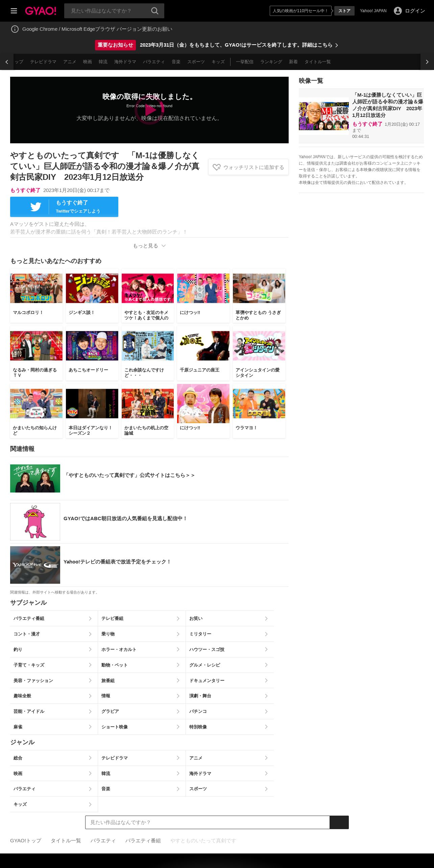The image size is (434, 868).
Task: Open the 音楽 genre row
Action: pos(142,789)
